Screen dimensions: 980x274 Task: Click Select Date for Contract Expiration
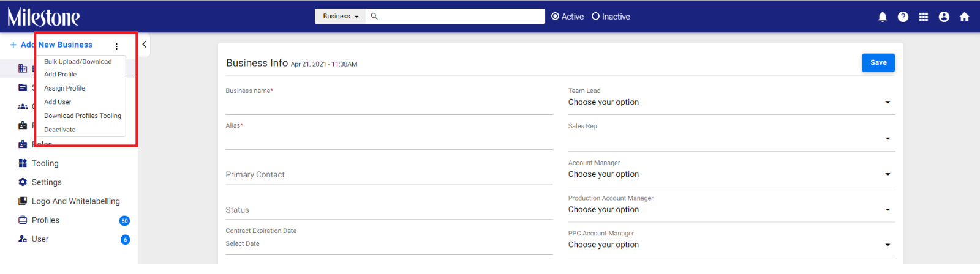(389, 244)
